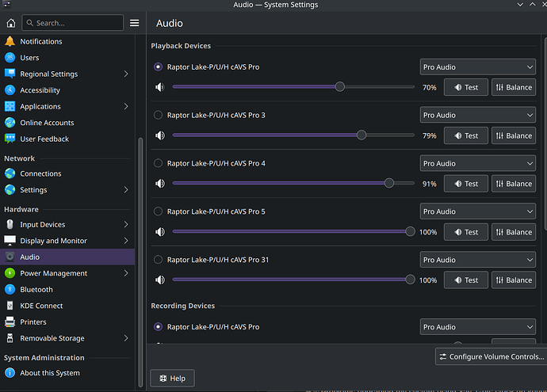Open the Bluetooth settings page
The width and height of the screenshot is (547, 392).
click(67, 289)
